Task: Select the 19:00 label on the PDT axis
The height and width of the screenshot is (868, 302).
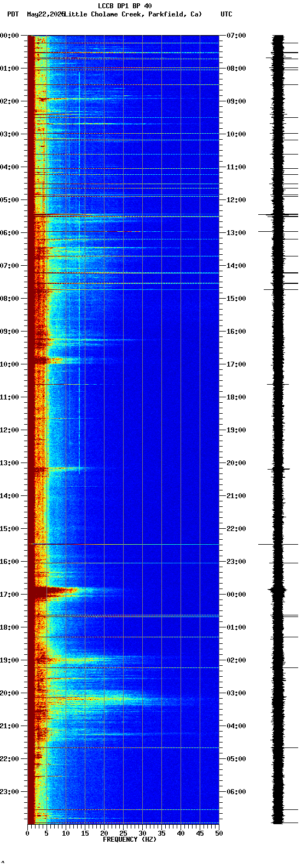Action: tap(10, 660)
